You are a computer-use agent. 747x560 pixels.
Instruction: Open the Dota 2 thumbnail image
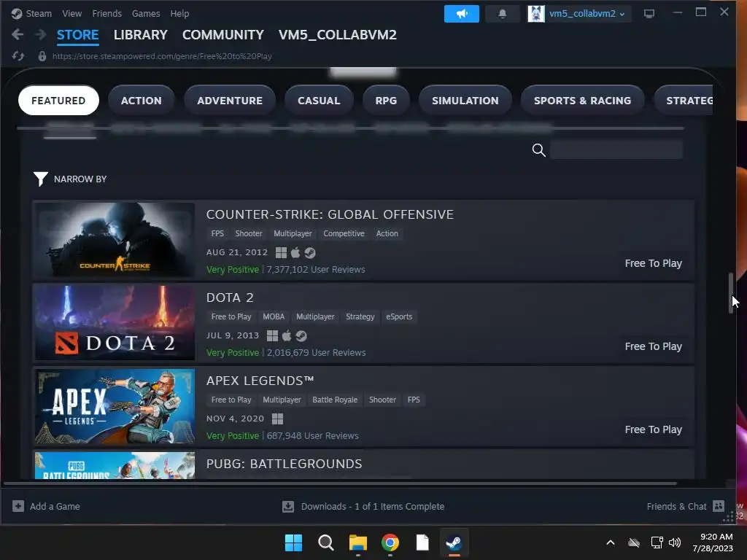click(x=115, y=323)
